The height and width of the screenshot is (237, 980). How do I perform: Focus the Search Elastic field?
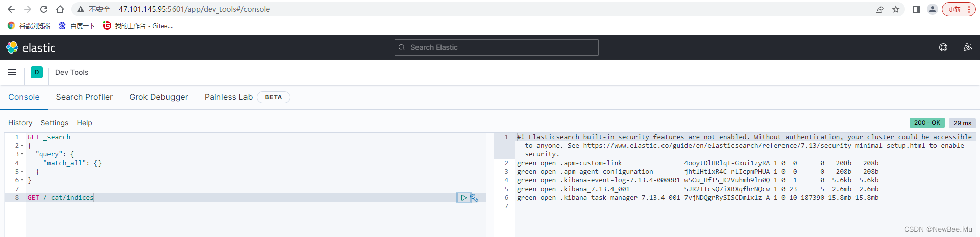point(497,47)
